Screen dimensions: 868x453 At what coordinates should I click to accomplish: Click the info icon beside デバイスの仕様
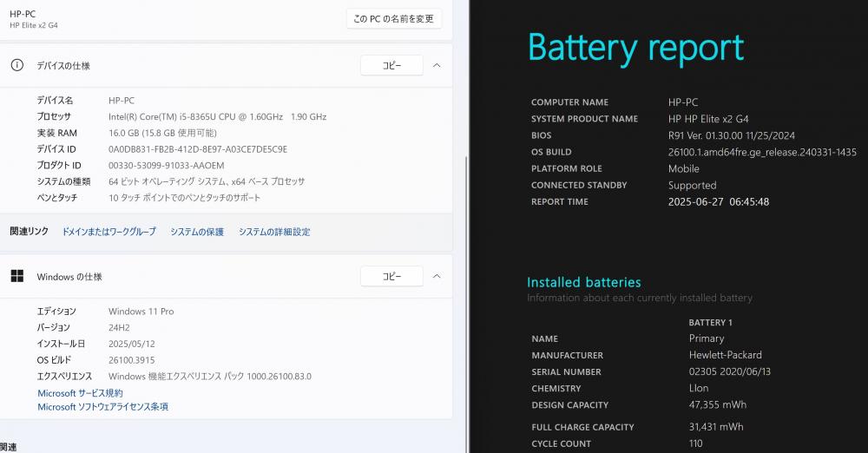(17, 65)
